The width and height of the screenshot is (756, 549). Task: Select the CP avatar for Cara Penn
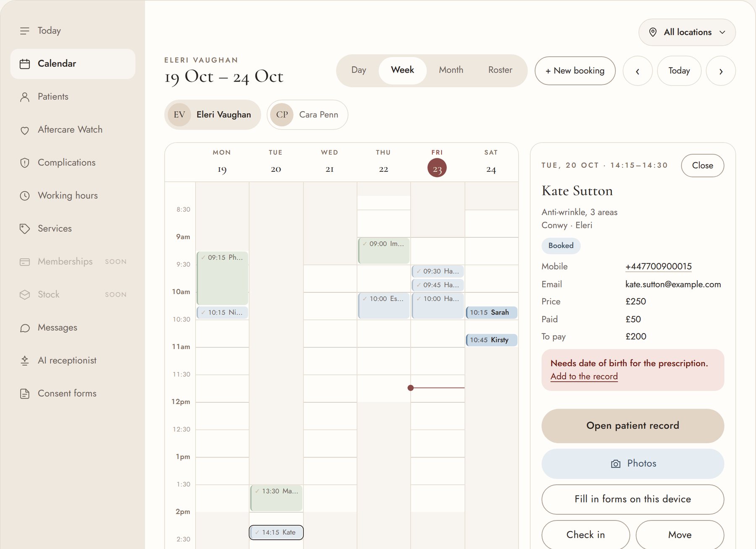282,115
